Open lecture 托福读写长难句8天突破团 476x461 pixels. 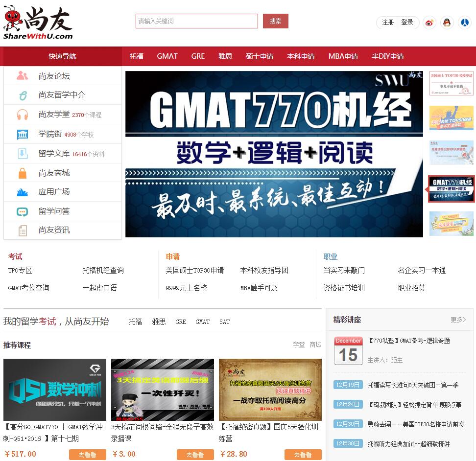click(413, 386)
